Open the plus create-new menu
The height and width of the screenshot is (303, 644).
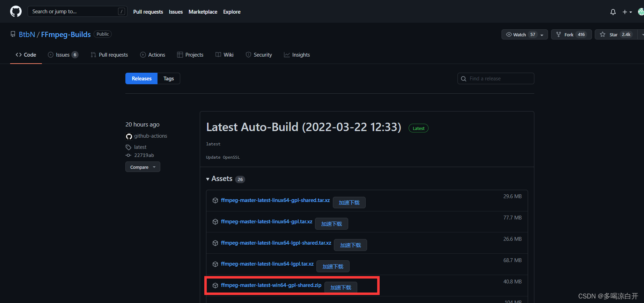pyautogui.click(x=627, y=12)
